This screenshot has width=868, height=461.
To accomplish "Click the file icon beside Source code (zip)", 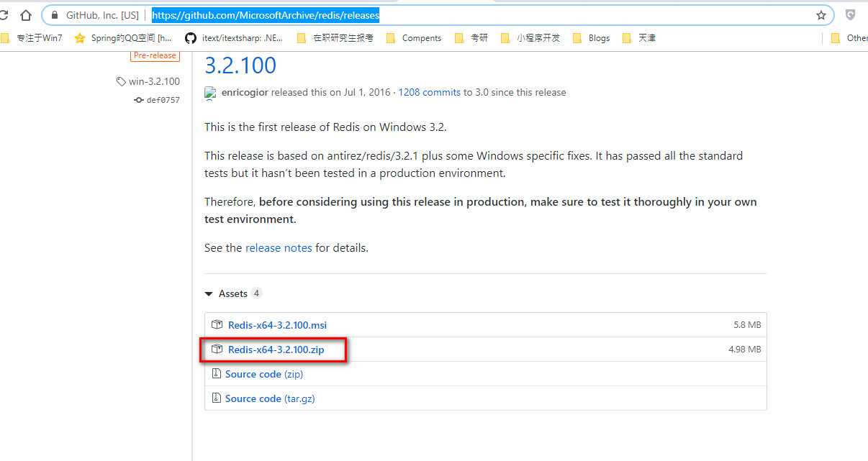I will [216, 374].
